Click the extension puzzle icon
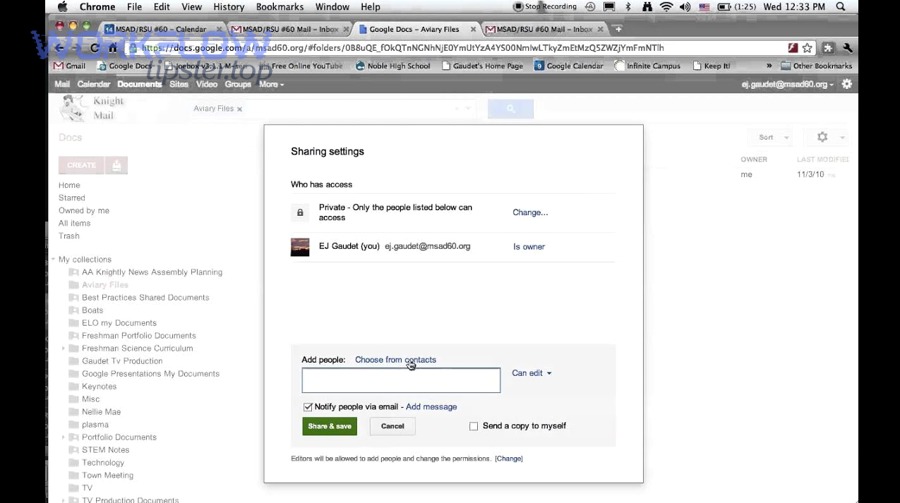The width and height of the screenshot is (900, 503). (828, 48)
